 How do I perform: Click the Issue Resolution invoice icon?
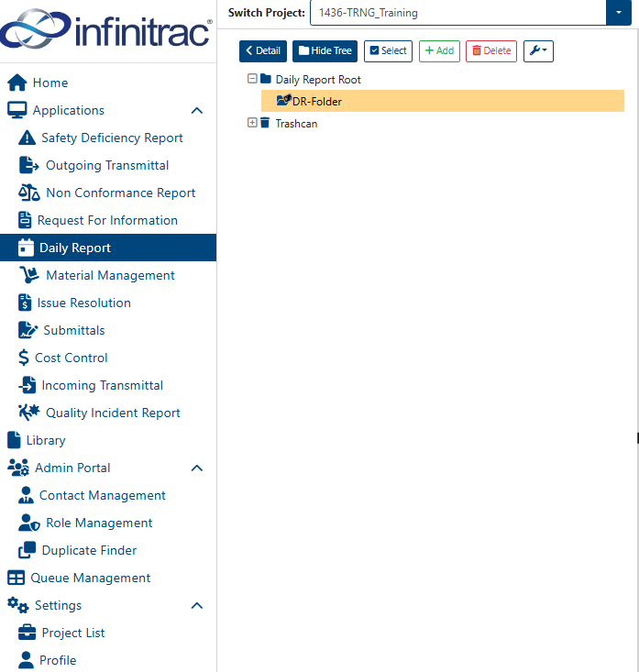coord(25,303)
